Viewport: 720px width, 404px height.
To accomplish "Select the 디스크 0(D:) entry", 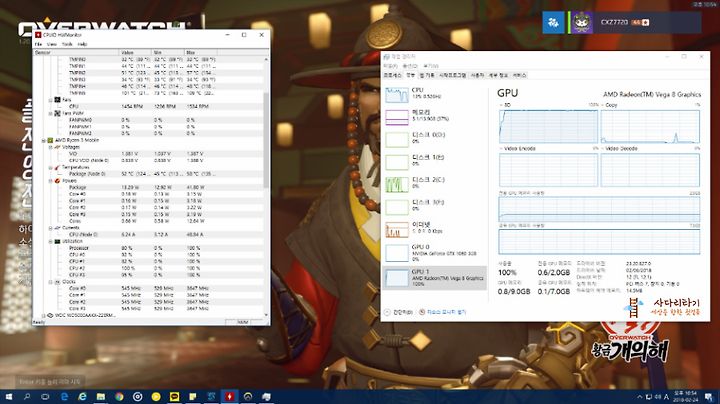I will (x=435, y=140).
